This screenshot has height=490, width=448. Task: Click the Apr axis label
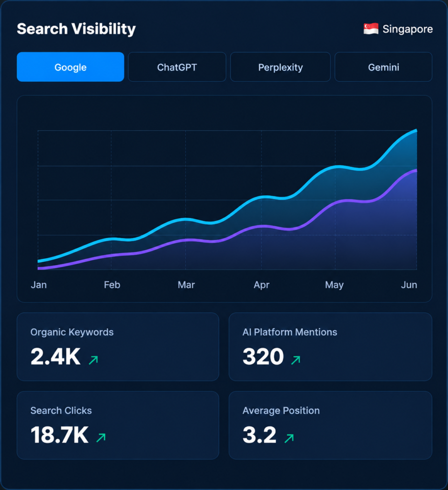[261, 285]
